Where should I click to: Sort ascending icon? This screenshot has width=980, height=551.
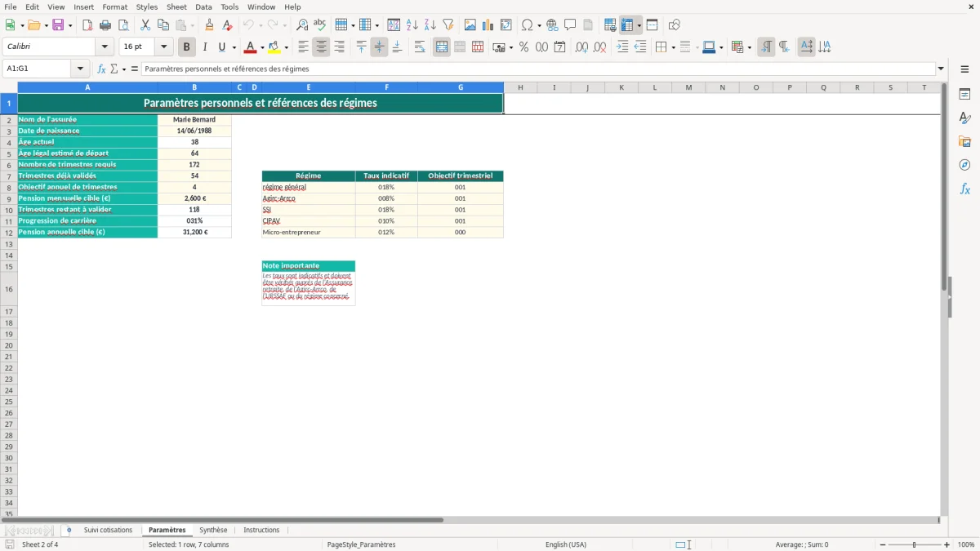[412, 25]
